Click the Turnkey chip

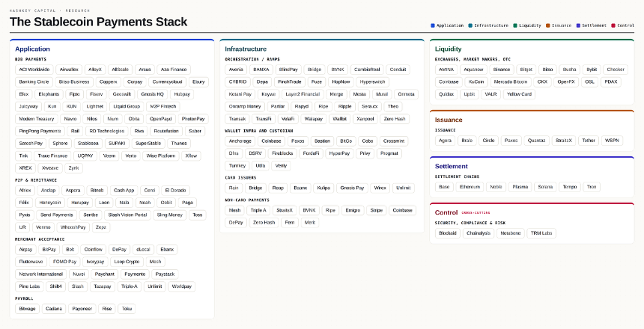coord(237,166)
